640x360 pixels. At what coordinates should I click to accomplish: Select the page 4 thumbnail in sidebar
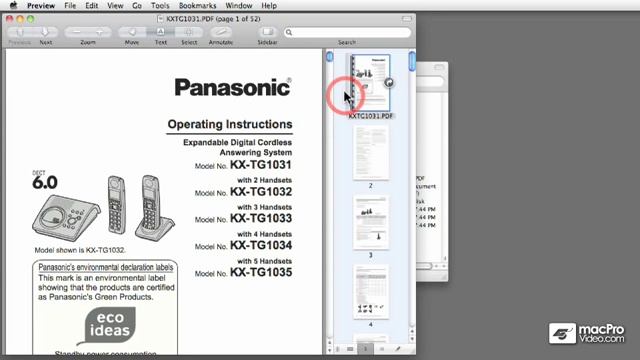pos(371,292)
